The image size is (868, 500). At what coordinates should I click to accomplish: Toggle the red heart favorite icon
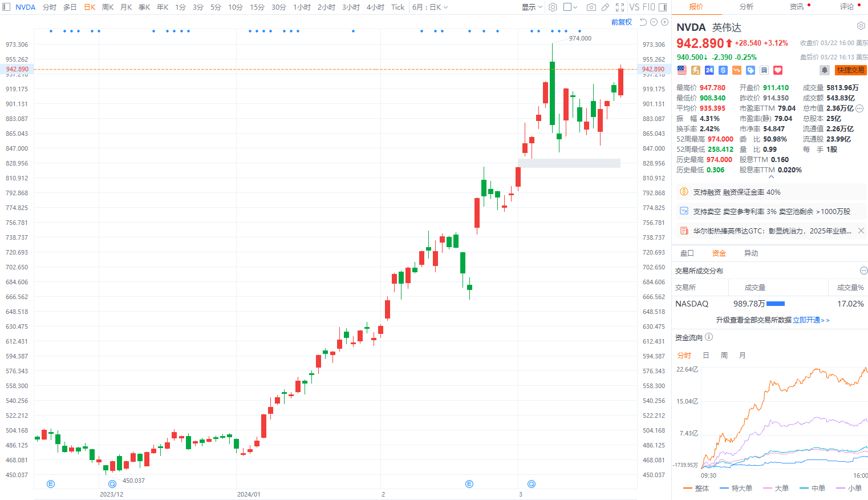[x=778, y=70]
